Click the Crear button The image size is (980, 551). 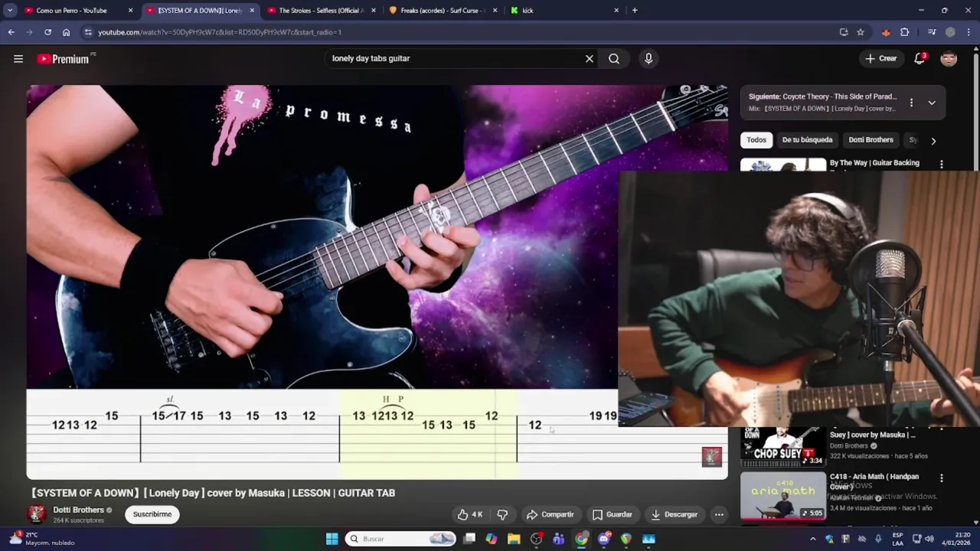point(880,59)
